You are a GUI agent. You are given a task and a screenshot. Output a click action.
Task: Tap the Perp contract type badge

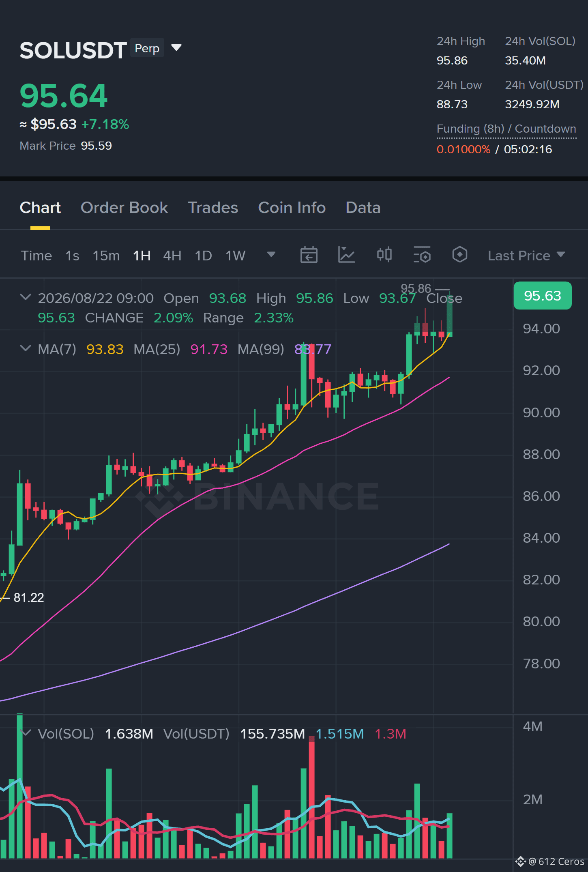pos(147,48)
